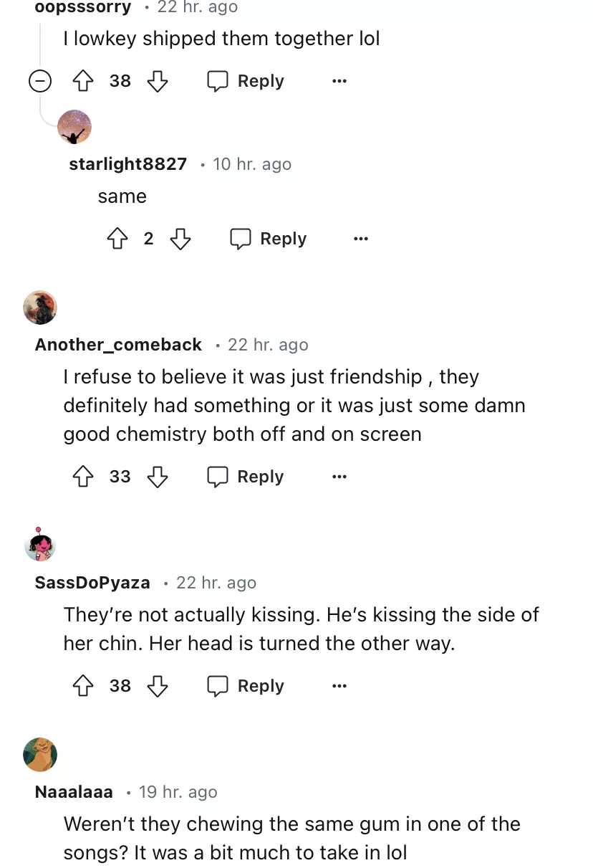Open Naaalaaa's profile avatar
The image size is (593, 868).
[x=40, y=755]
